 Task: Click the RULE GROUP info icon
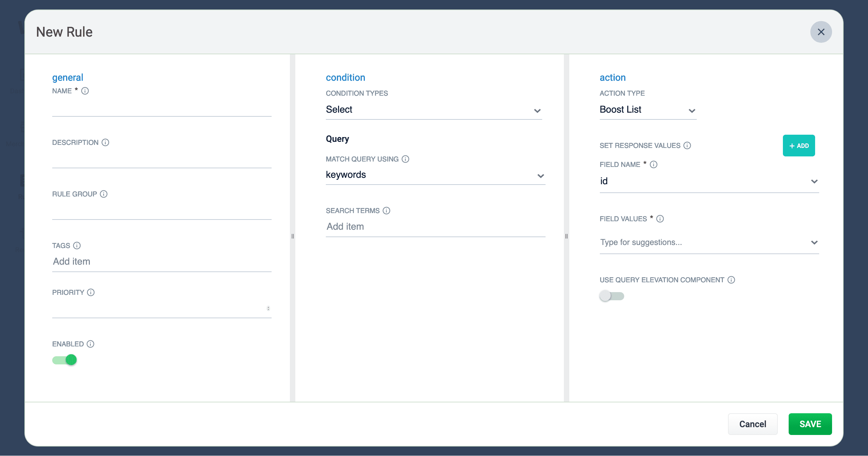[104, 194]
